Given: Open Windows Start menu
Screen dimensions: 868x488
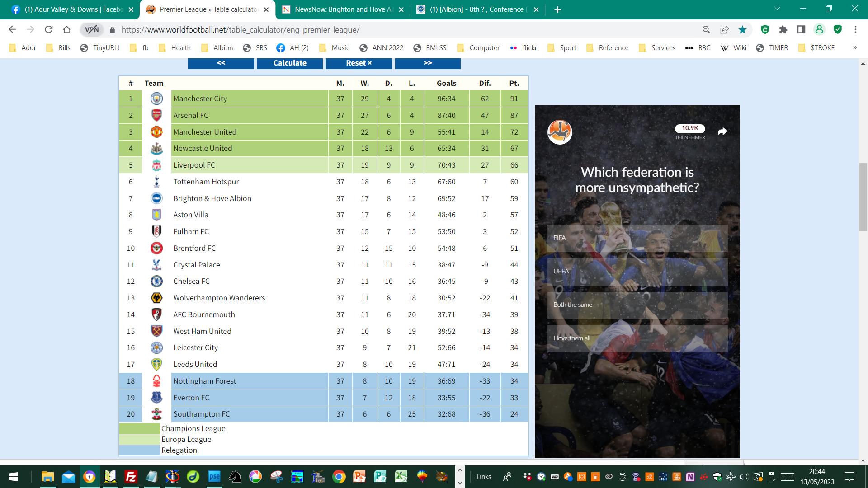Looking at the screenshot, I should pos(14,477).
